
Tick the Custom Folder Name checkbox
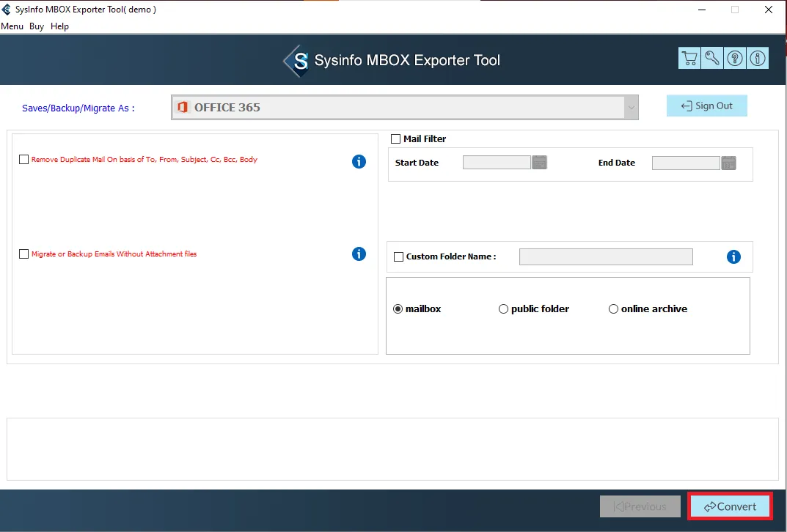[x=398, y=256]
